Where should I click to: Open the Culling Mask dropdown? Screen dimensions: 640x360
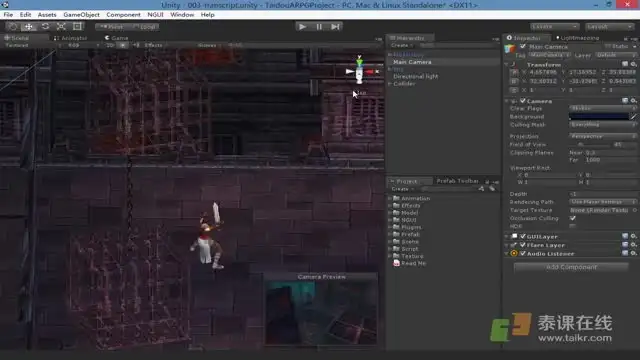click(603, 124)
